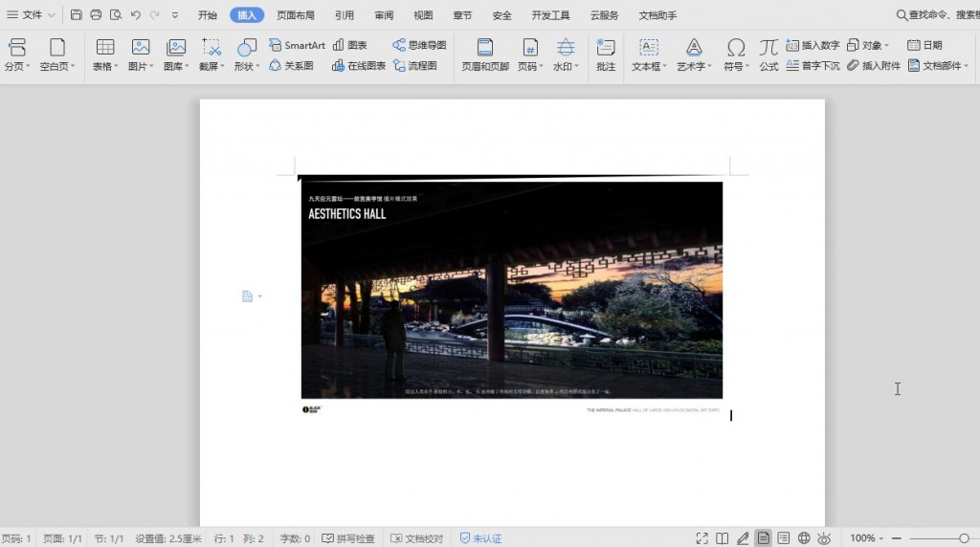Screen dimensions: 980x547
Task: Click 页码: 1 in status bar
Action: (x=16, y=538)
